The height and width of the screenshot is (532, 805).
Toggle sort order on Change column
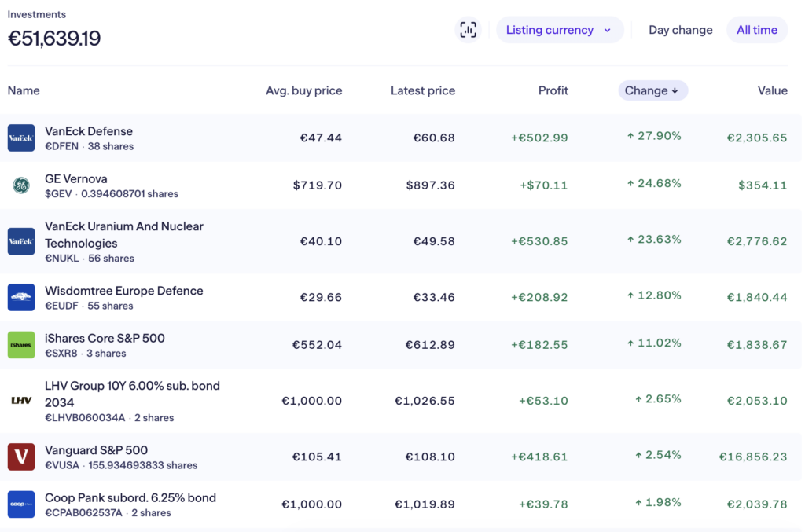coord(652,90)
